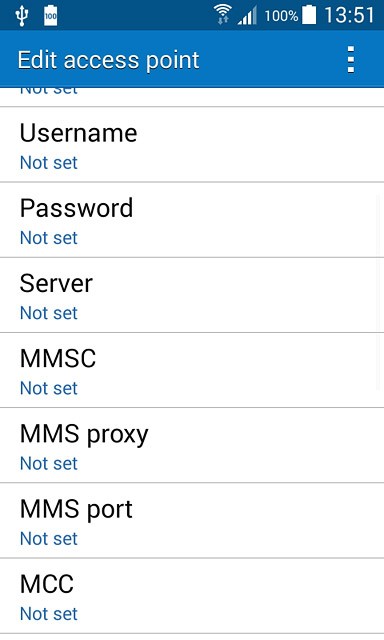Tap the partially hidden top Not set row
The image size is (384, 640).
[192, 96]
